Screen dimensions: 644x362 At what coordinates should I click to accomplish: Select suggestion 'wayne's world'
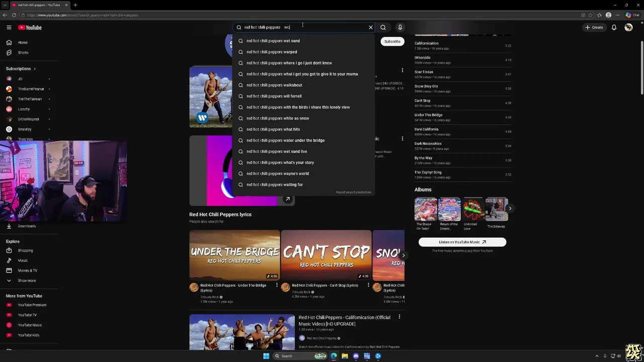(x=303, y=173)
